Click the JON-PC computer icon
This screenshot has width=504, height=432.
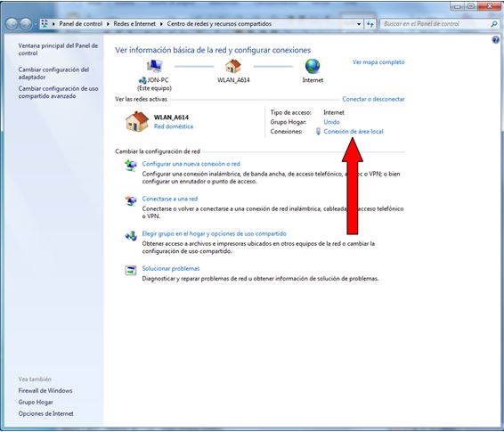(x=154, y=66)
